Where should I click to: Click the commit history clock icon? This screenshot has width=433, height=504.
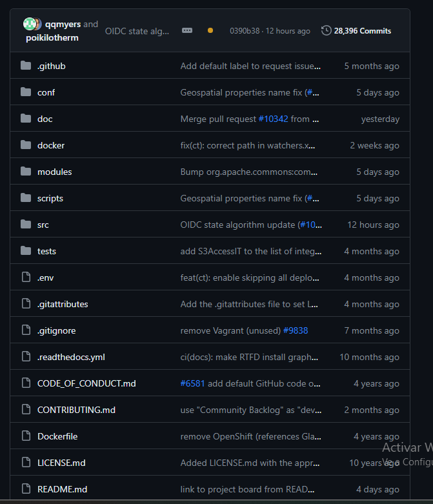[x=327, y=30]
